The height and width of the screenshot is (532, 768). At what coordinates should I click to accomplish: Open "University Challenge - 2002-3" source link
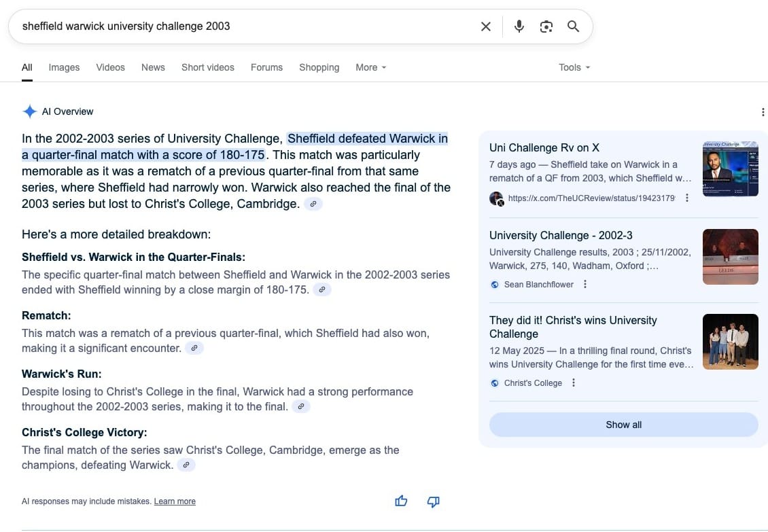pos(561,236)
